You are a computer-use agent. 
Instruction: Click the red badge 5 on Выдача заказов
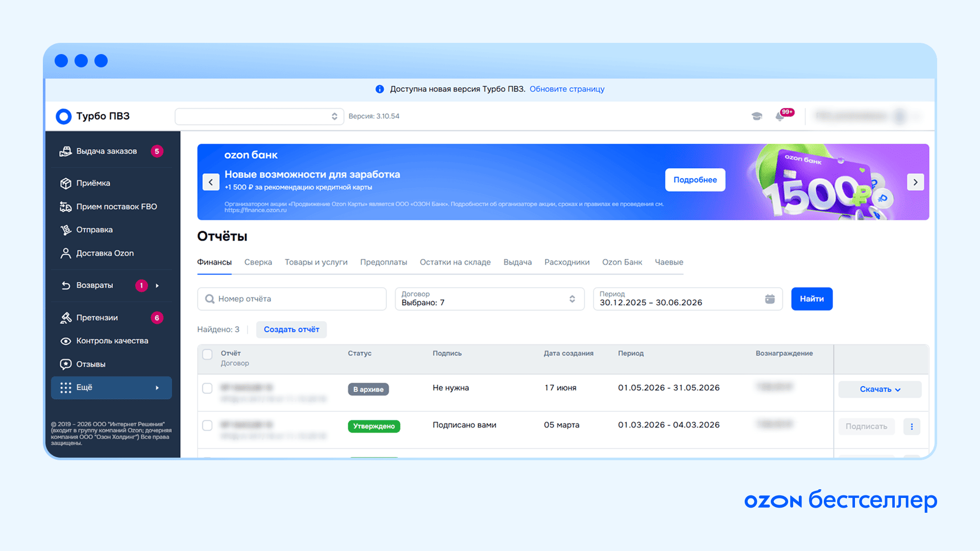click(157, 152)
